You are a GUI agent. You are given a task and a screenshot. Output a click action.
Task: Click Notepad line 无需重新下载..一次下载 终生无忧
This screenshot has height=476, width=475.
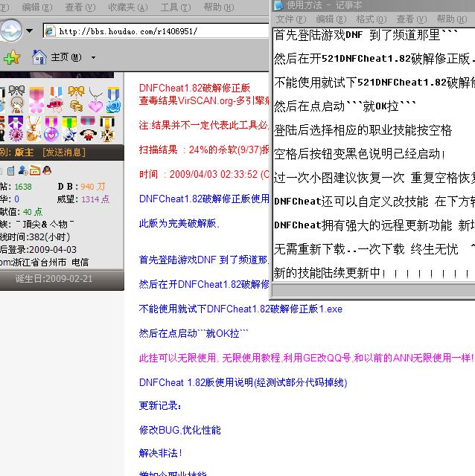pyautogui.click(x=366, y=249)
